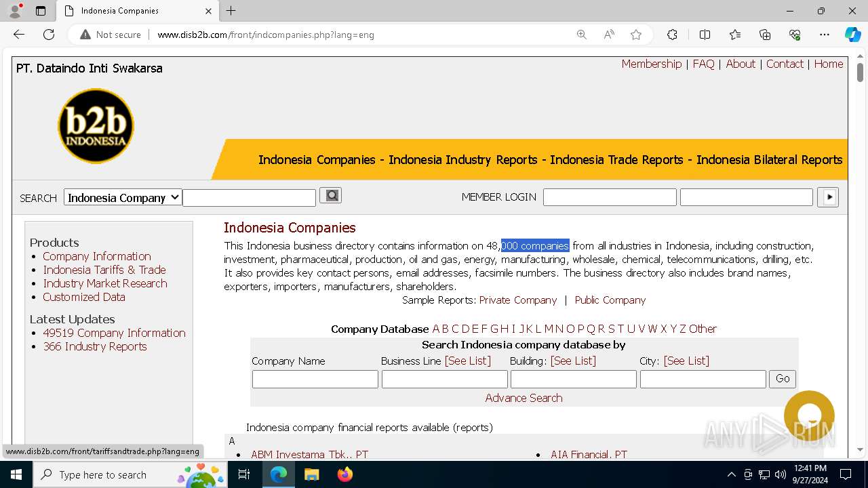Click the first member login field
This screenshot has width=868, height=488.
pos(610,197)
